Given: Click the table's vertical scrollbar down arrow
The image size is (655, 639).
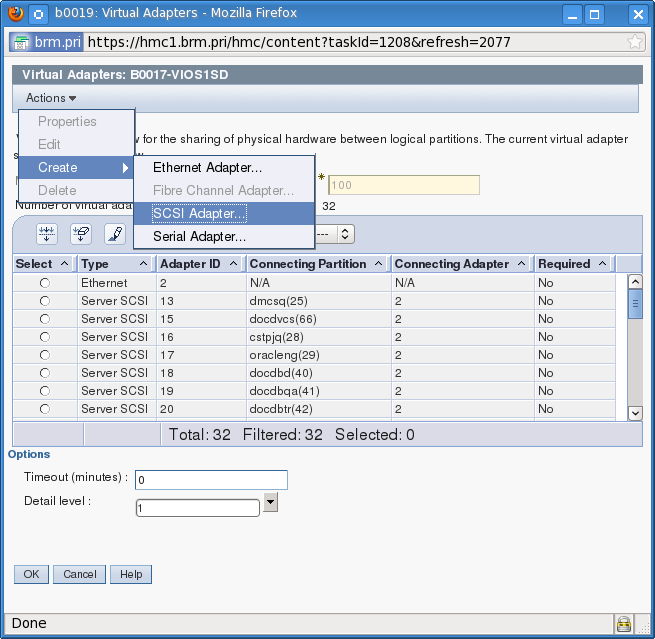Looking at the screenshot, I should 634,412.
